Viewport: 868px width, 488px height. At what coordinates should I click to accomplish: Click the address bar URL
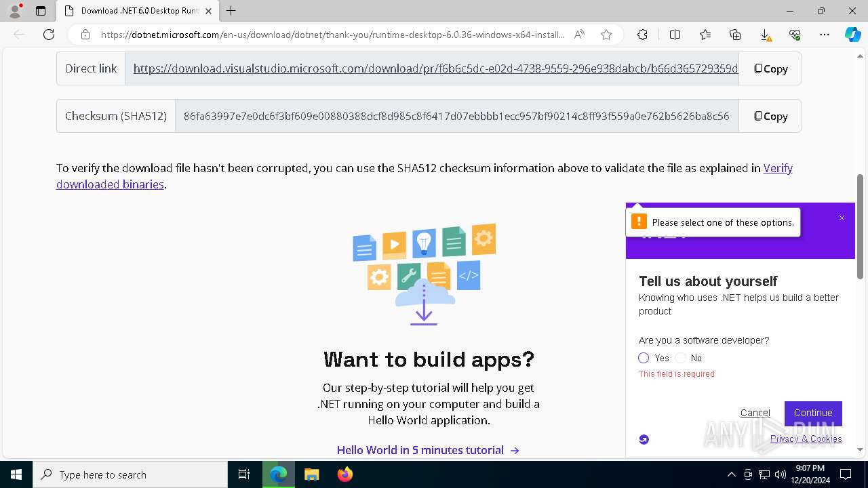(332, 35)
